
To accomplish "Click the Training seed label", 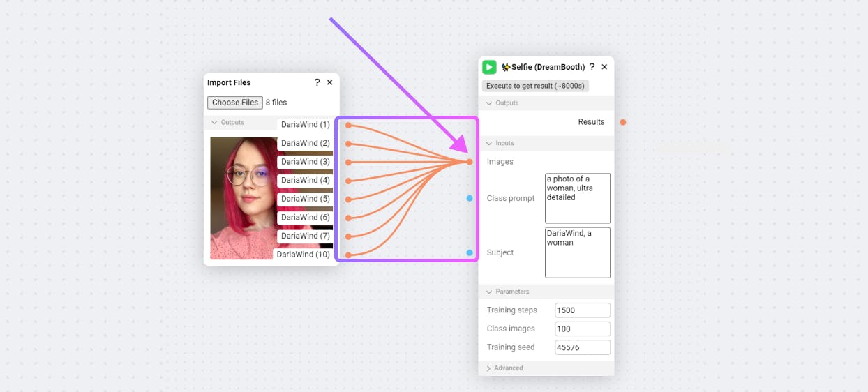I will (x=511, y=347).
